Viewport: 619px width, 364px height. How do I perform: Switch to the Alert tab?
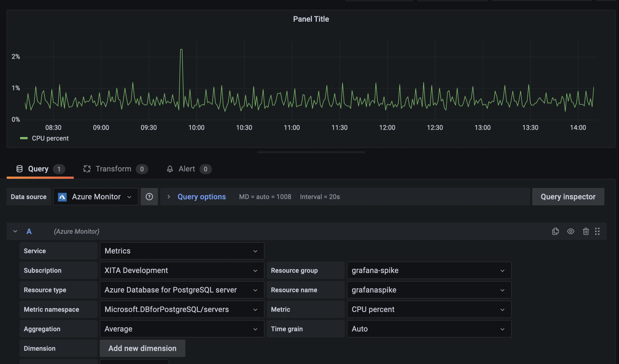click(189, 169)
